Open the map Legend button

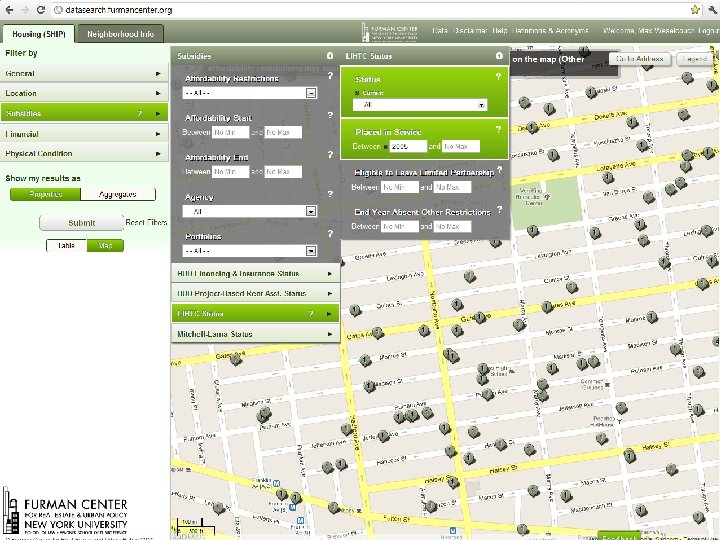coord(694,59)
